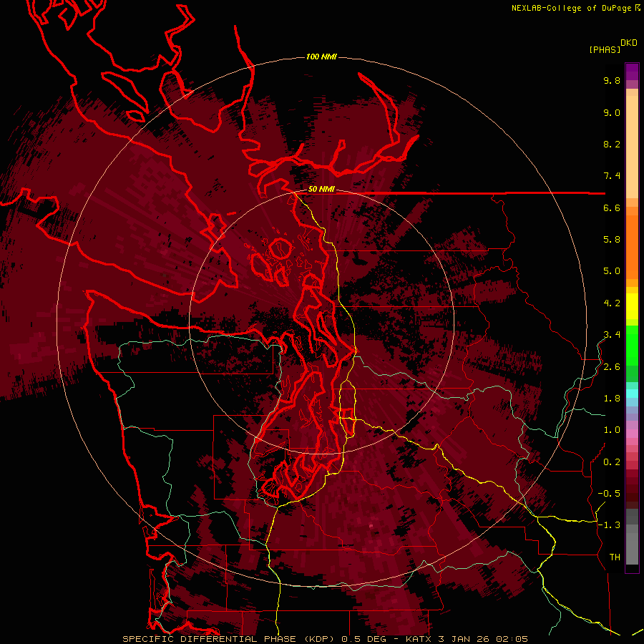Click the 50 NMI range ring label
This screenshot has height=644, width=644.
(321, 190)
